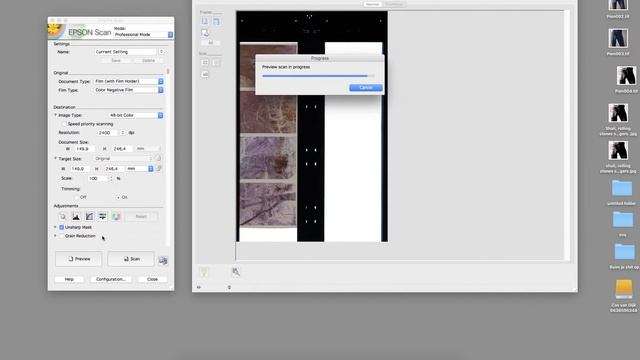Enable the Grain Reduction checkbox

pyautogui.click(x=62, y=236)
